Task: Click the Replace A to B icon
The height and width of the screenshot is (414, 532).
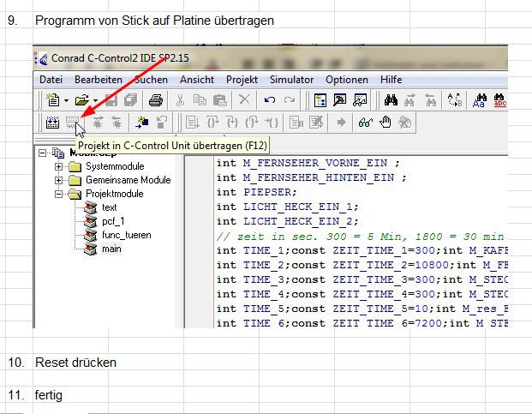Action: (455, 100)
